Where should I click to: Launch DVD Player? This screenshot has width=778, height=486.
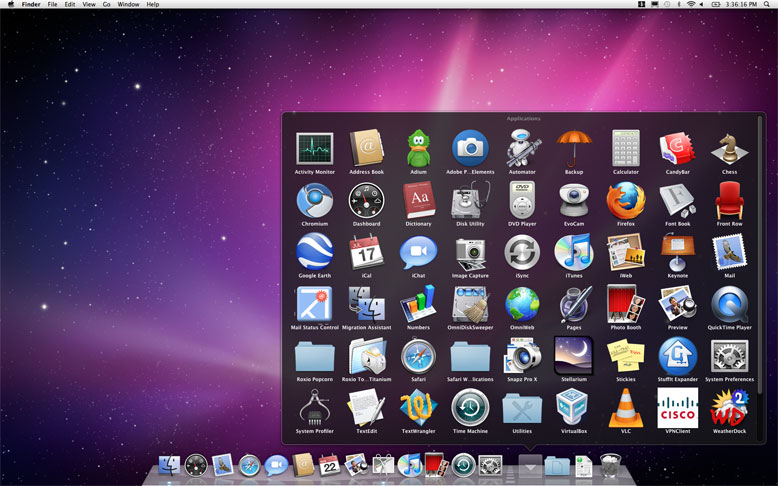(x=522, y=200)
